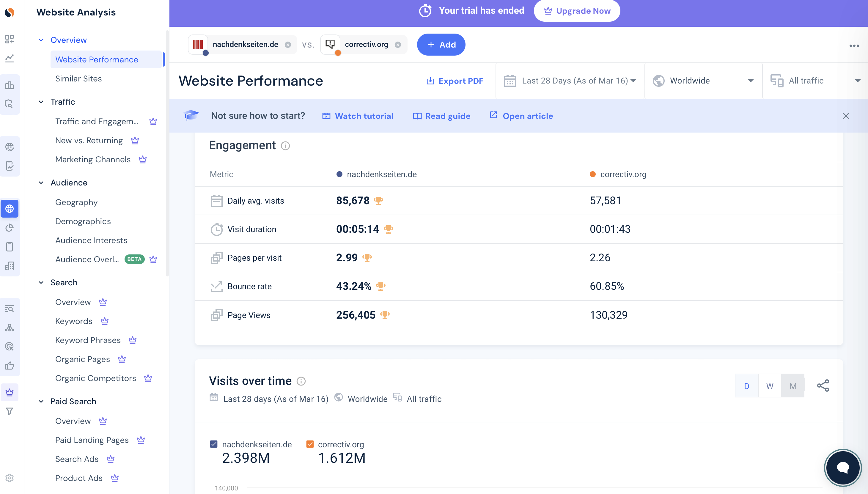Click the Upgrade Now button
Screen dimensions: 868x494
[577, 11]
